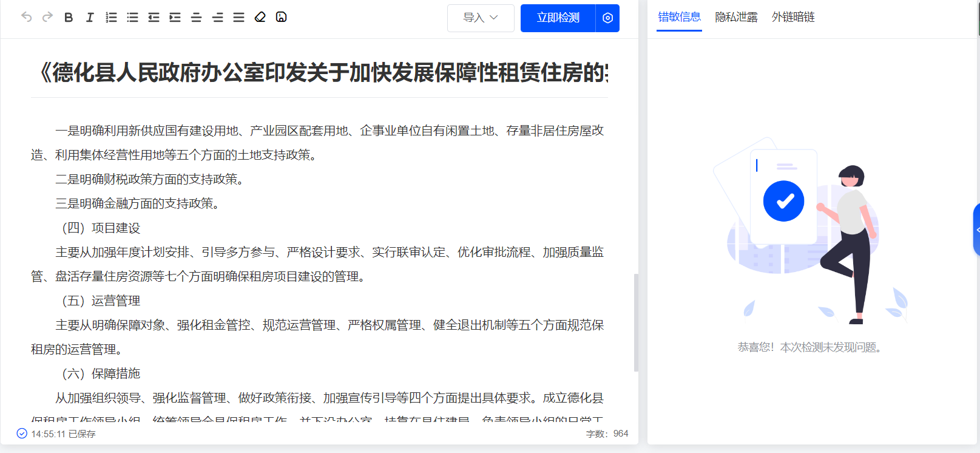Decrease paragraph indent

click(154, 18)
